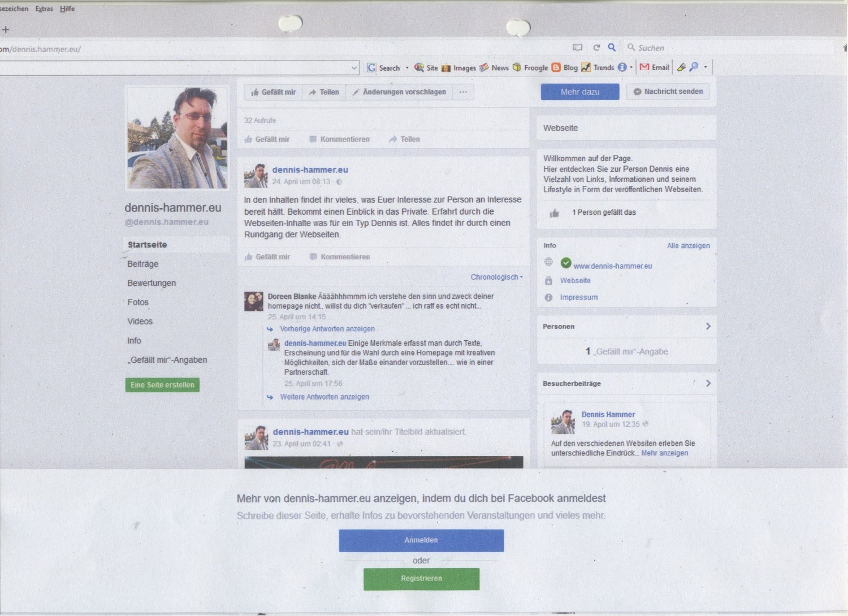Screen dimensions: 848x616
Task: Click the blue Anmelden button
Action: [421, 540]
